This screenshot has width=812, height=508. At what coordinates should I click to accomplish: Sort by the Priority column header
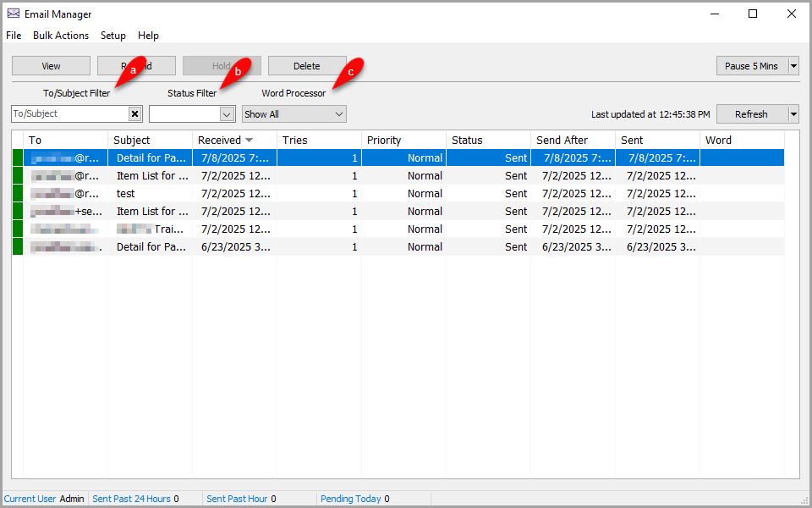404,140
